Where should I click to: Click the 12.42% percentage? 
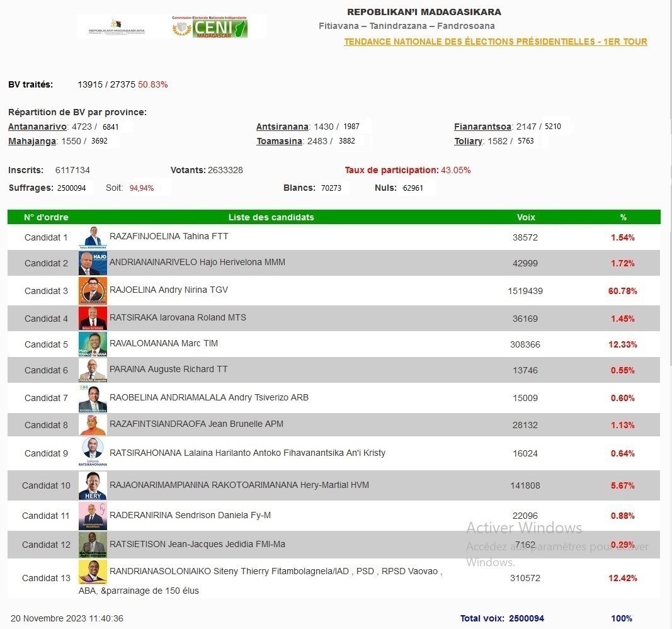623,579
